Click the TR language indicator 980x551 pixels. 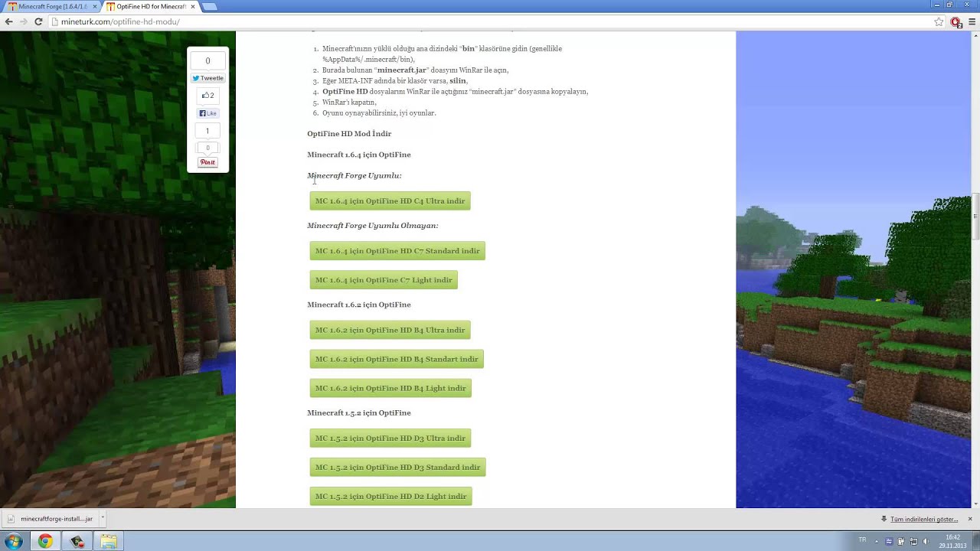click(862, 540)
